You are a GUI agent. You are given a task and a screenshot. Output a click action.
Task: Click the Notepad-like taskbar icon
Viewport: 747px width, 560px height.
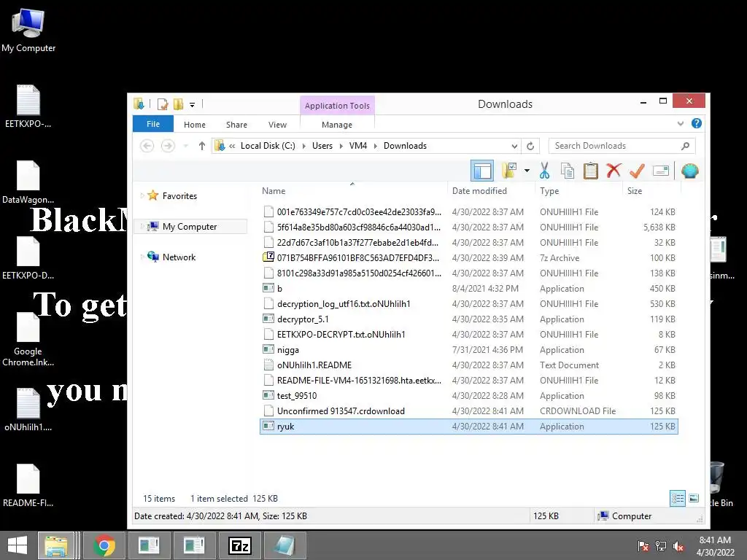click(285, 545)
